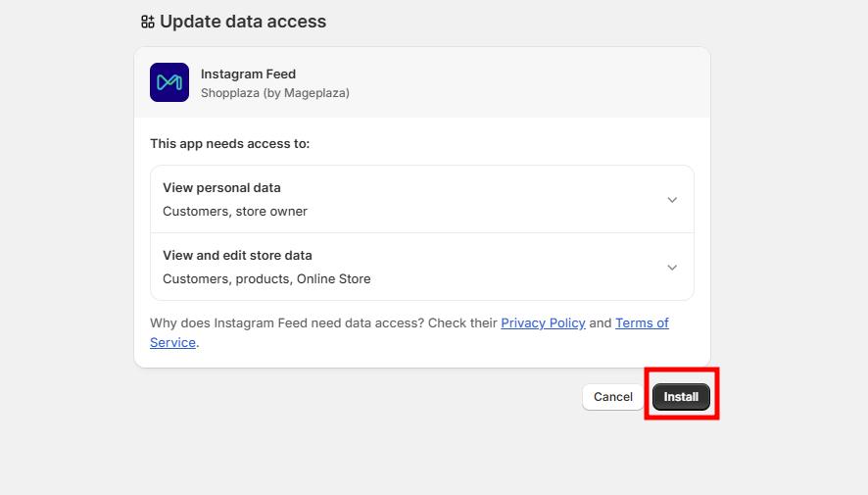
Task: Install the Instagram Feed app
Action: point(681,397)
